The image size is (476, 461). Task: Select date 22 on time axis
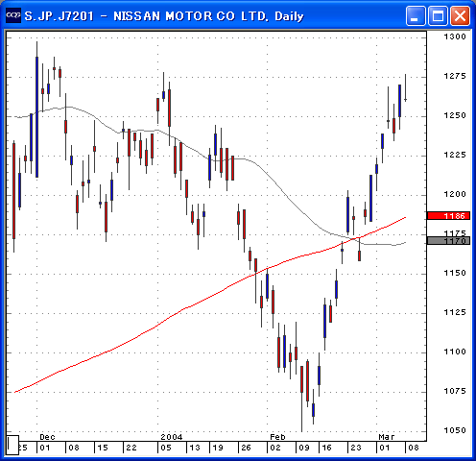(x=131, y=448)
